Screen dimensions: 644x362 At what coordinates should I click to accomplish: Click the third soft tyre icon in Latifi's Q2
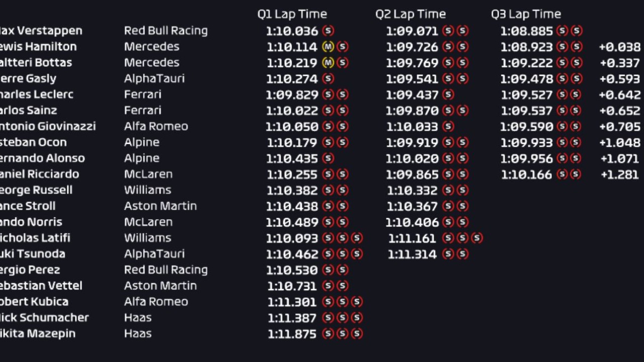[x=476, y=238]
